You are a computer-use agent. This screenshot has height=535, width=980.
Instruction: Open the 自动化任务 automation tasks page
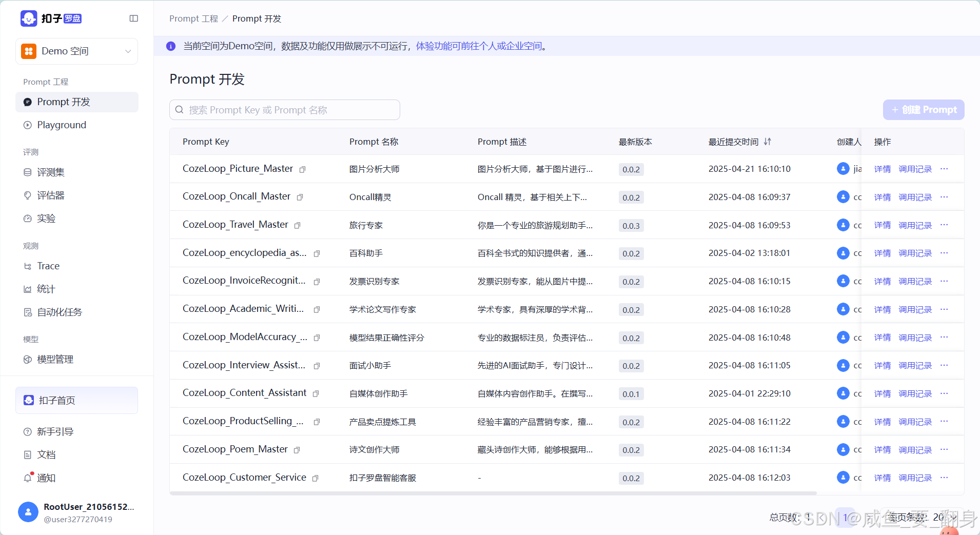coord(59,311)
